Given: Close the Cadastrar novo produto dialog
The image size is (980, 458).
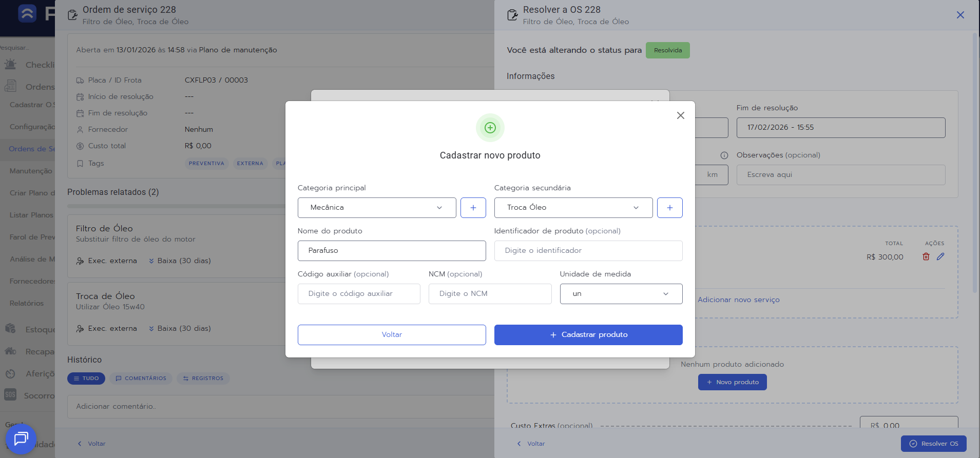Looking at the screenshot, I should (680, 115).
